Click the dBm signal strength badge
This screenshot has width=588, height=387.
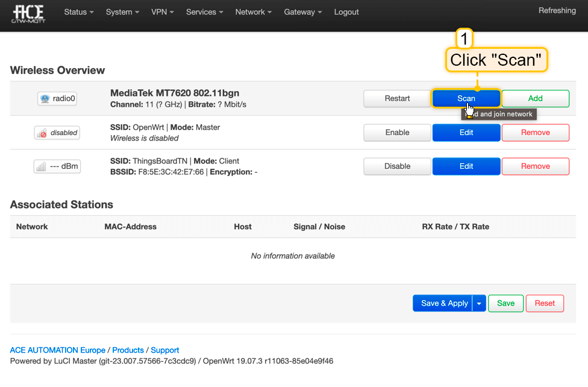(57, 166)
